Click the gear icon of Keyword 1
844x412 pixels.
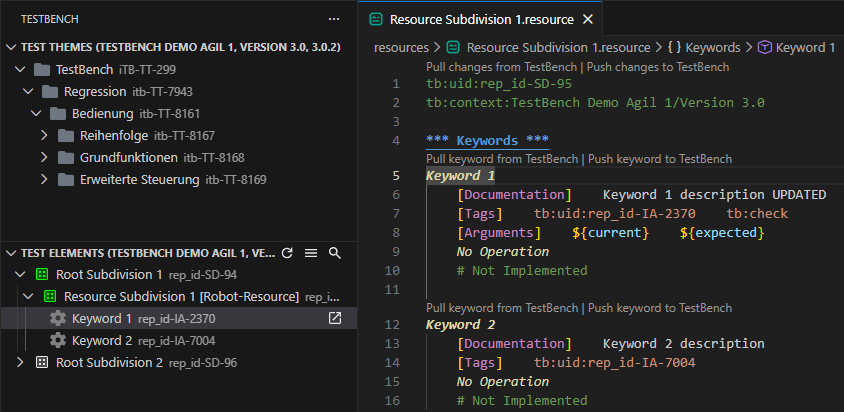pyautogui.click(x=58, y=319)
